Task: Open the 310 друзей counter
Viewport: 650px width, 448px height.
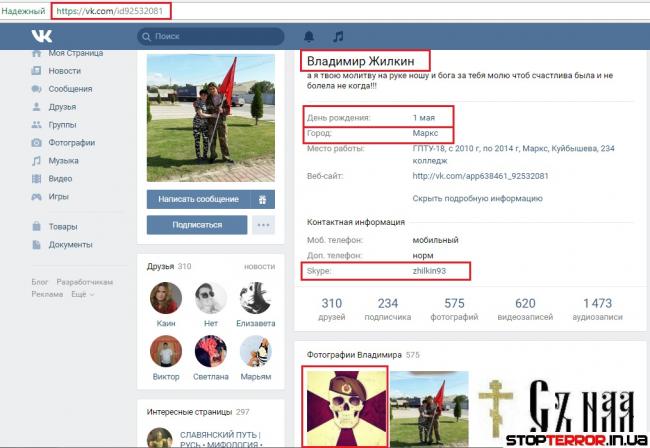Action: [332, 309]
